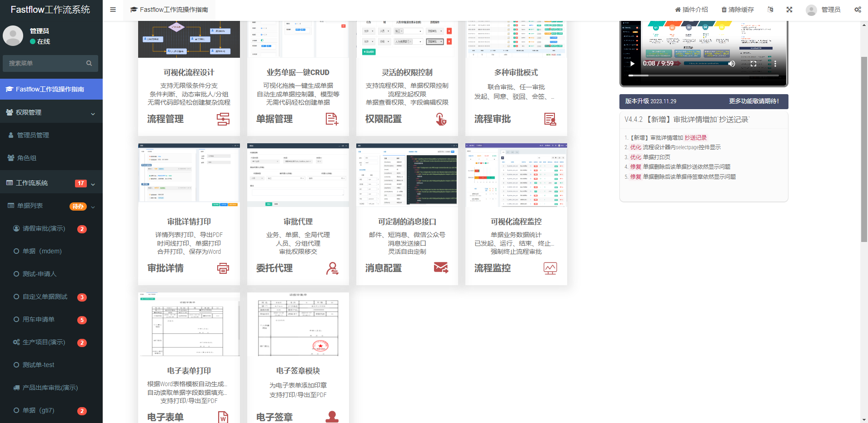
Task: Click the hamburger menu toggle icon
Action: [x=113, y=10]
